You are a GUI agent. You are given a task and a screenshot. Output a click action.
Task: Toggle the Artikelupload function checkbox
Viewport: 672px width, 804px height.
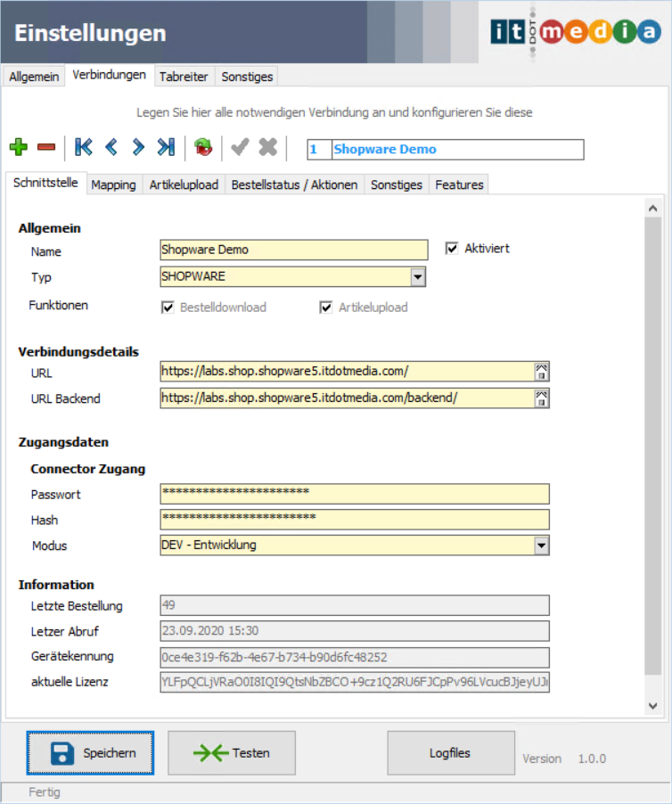click(x=326, y=308)
